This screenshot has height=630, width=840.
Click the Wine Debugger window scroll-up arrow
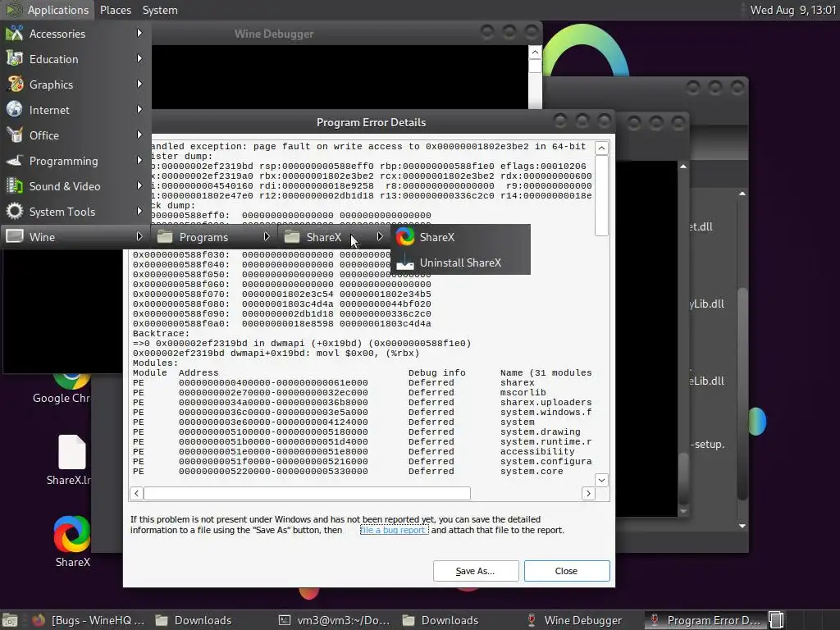tap(535, 52)
